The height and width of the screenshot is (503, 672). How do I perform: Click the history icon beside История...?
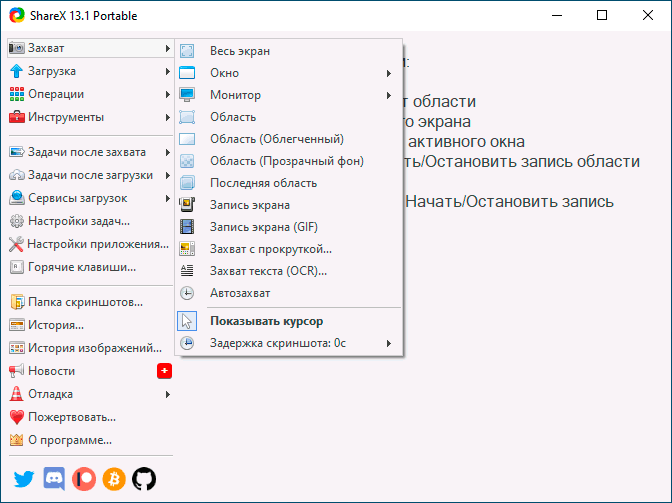pos(17,325)
